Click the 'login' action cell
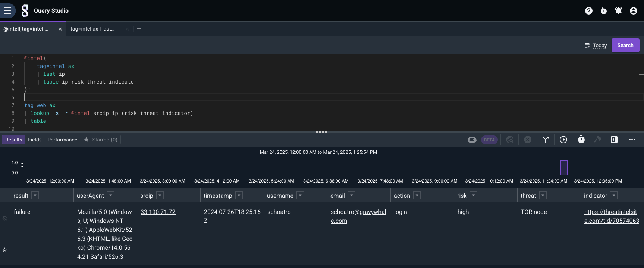 click(x=400, y=212)
